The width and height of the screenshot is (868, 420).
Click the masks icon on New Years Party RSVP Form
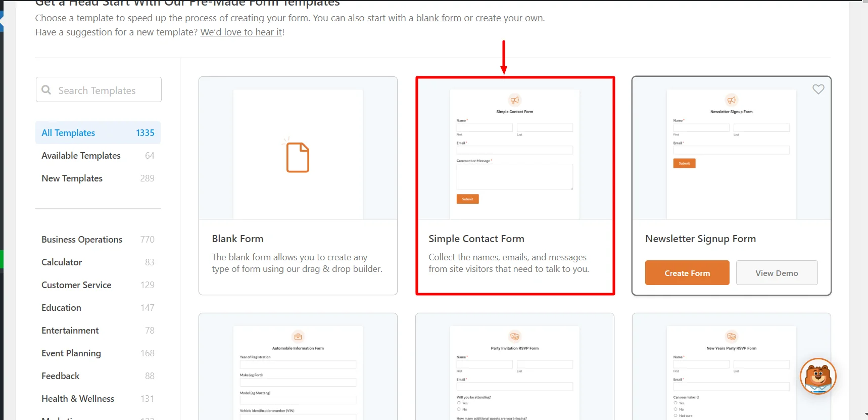pos(731,337)
